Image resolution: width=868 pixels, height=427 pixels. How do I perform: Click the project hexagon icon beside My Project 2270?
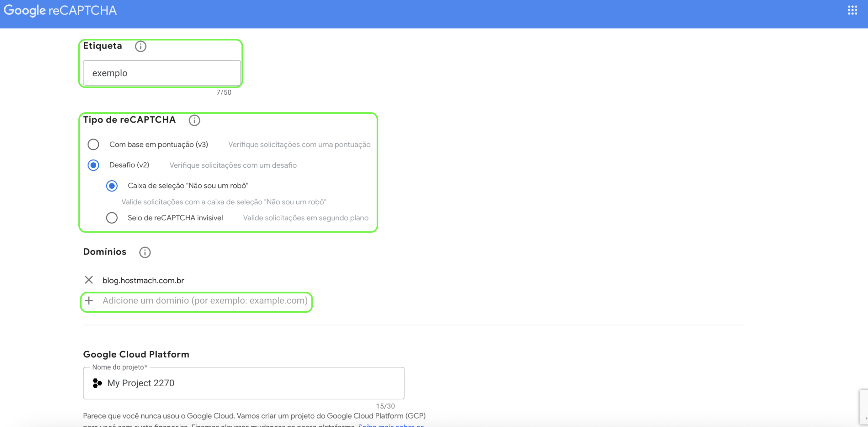97,383
